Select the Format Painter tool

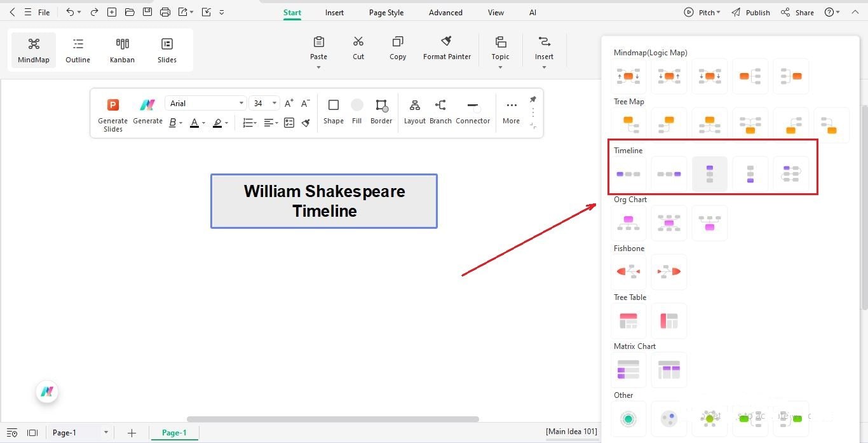447,46
